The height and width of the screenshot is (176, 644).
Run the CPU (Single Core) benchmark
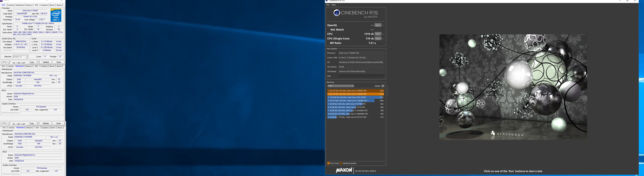378,39
